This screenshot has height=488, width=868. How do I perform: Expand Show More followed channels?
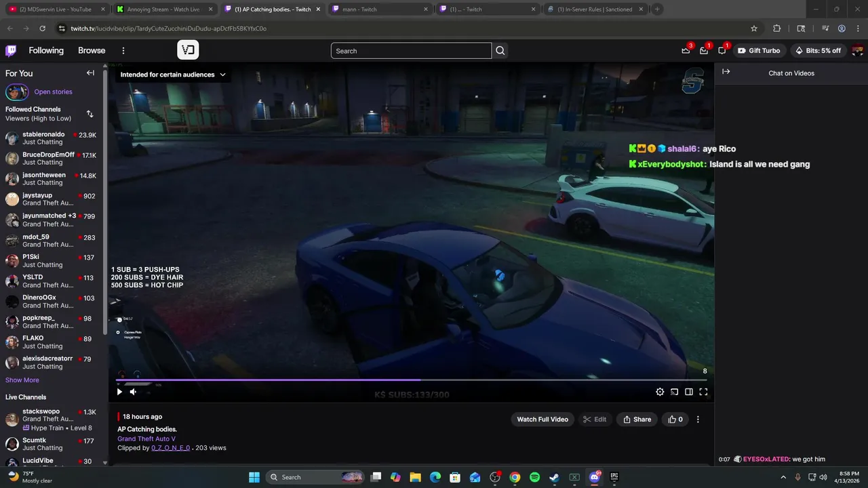tap(22, 380)
